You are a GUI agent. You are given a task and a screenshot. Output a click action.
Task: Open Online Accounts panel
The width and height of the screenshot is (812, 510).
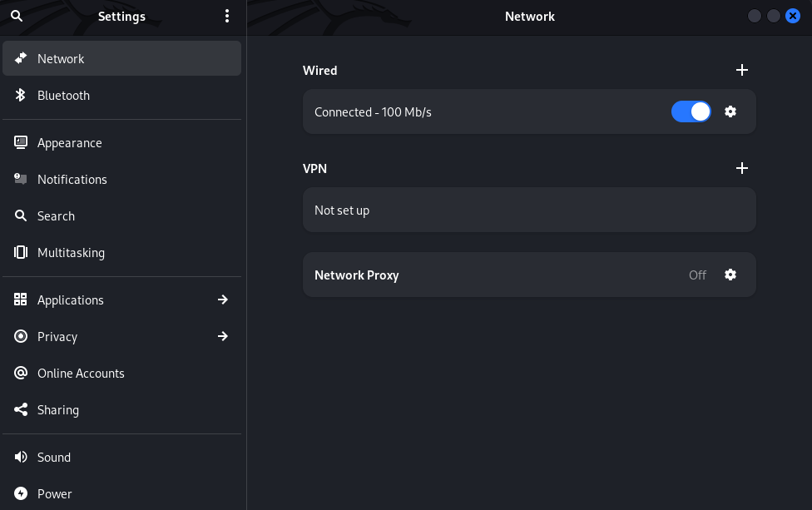[x=121, y=373]
